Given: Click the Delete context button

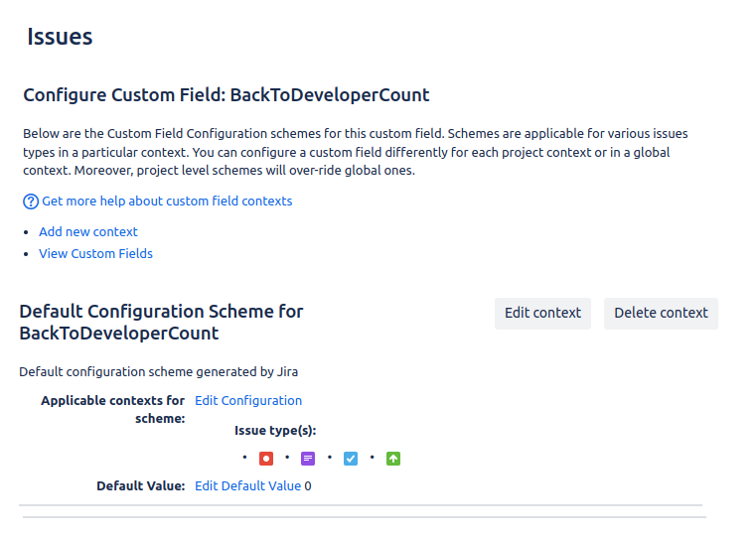Looking at the screenshot, I should [x=661, y=313].
